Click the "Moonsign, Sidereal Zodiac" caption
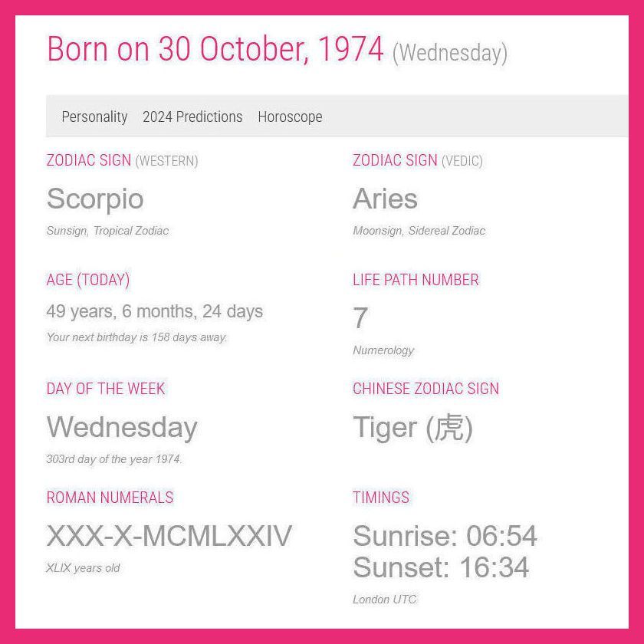644x644 pixels. coord(419,231)
